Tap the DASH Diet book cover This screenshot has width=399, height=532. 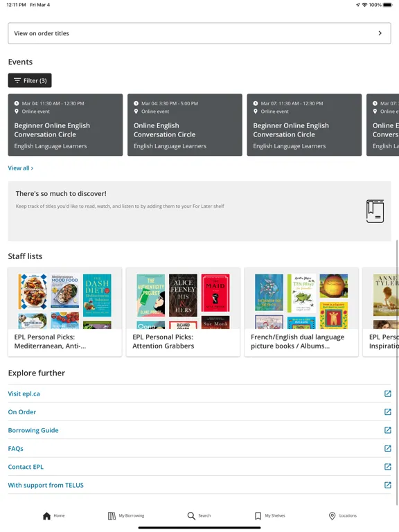pyautogui.click(x=97, y=295)
